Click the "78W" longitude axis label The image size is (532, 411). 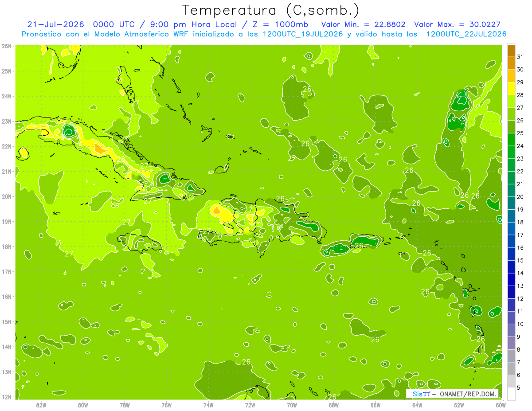(x=125, y=405)
